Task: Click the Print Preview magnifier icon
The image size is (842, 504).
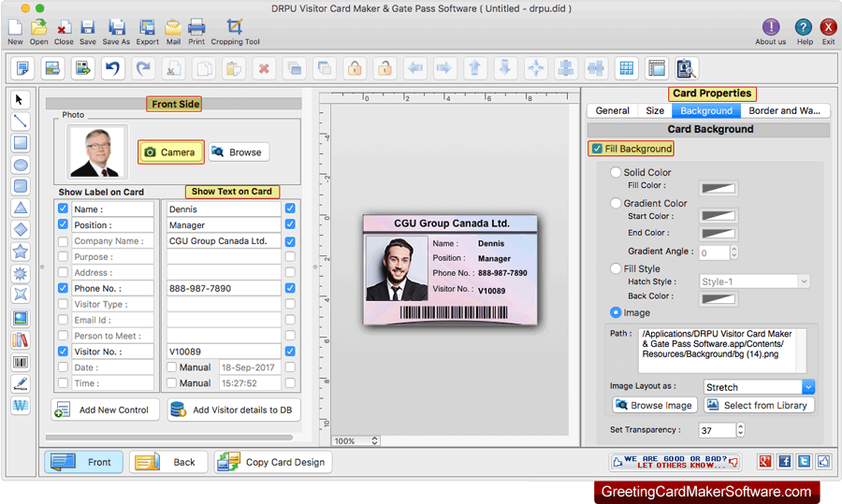Action: tap(687, 68)
